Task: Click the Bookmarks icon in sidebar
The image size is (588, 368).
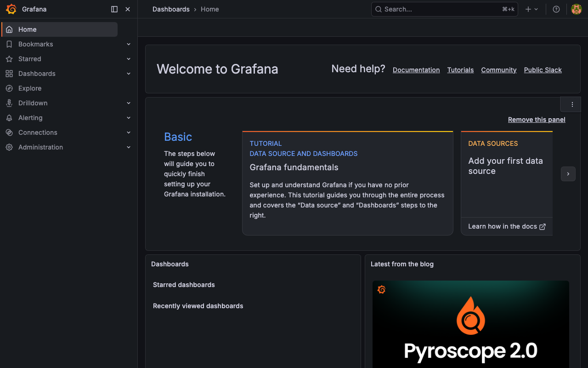Action: pyautogui.click(x=9, y=44)
